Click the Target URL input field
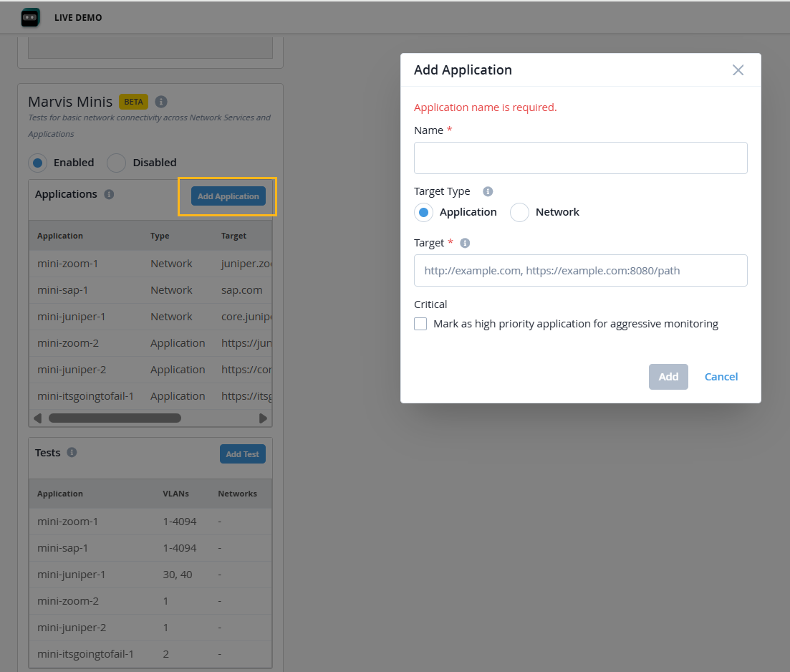790x672 pixels. click(x=580, y=271)
